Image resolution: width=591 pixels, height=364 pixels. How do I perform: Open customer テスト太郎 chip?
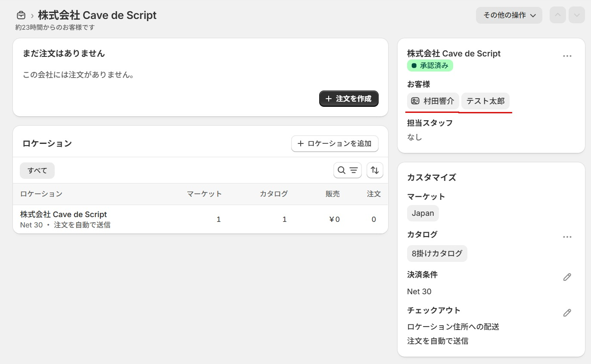[485, 101]
